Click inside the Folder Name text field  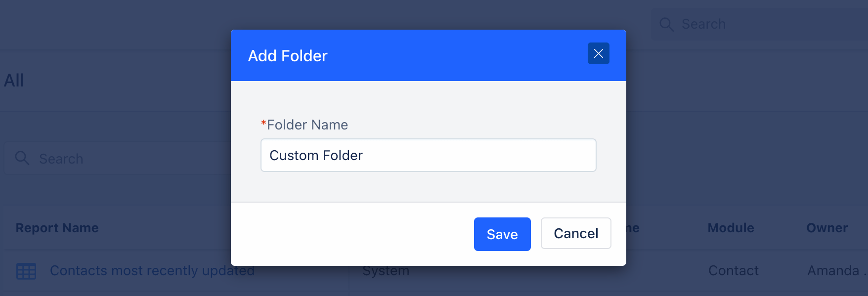click(x=428, y=155)
